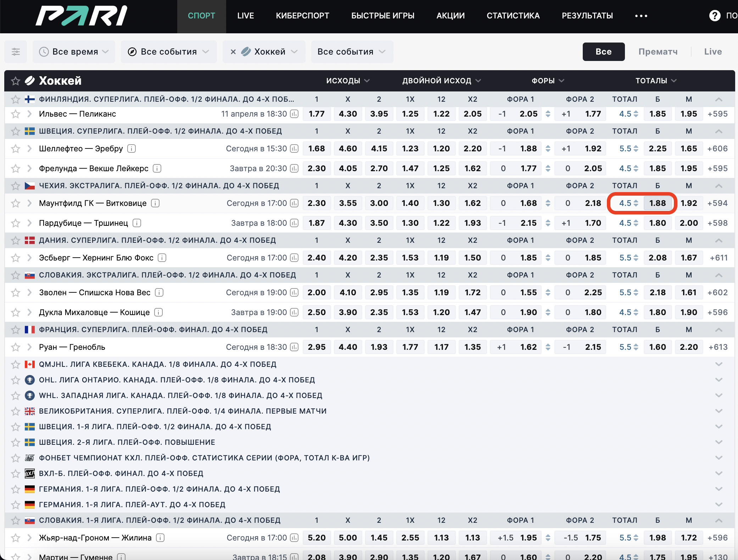Screen dimensions: 738x560
Task: Click the Все filter button
Action: click(x=603, y=52)
